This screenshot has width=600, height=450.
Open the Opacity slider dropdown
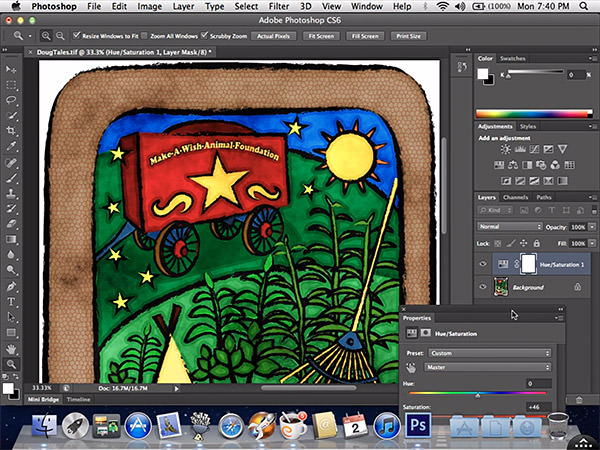pyautogui.click(x=593, y=227)
